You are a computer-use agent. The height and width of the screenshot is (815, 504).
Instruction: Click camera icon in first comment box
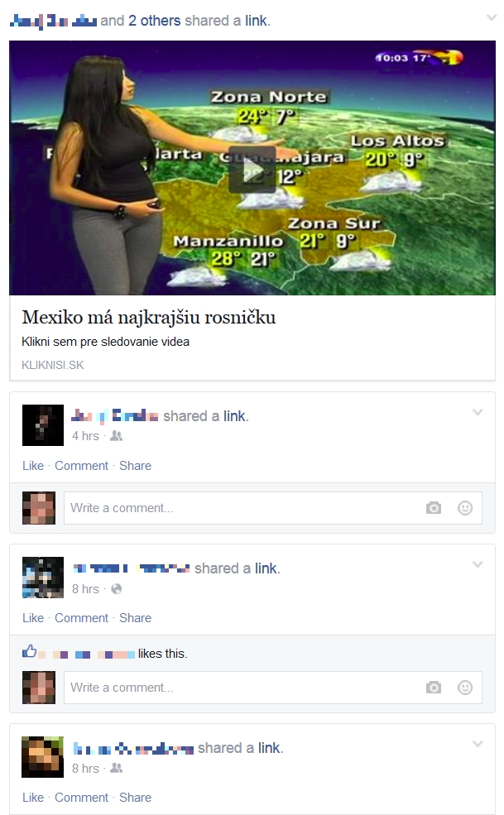(434, 508)
